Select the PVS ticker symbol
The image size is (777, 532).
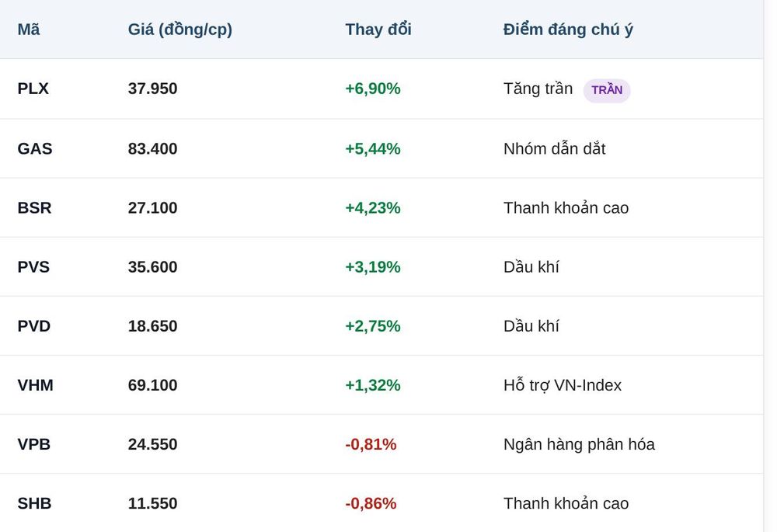(33, 267)
